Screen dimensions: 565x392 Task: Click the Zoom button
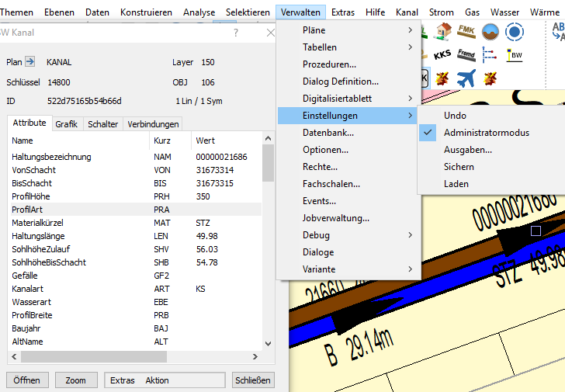tap(75, 380)
